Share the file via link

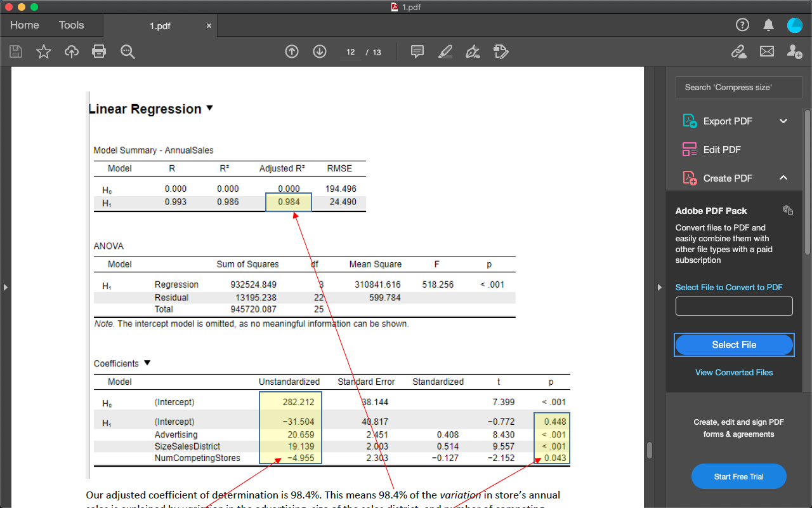point(738,51)
